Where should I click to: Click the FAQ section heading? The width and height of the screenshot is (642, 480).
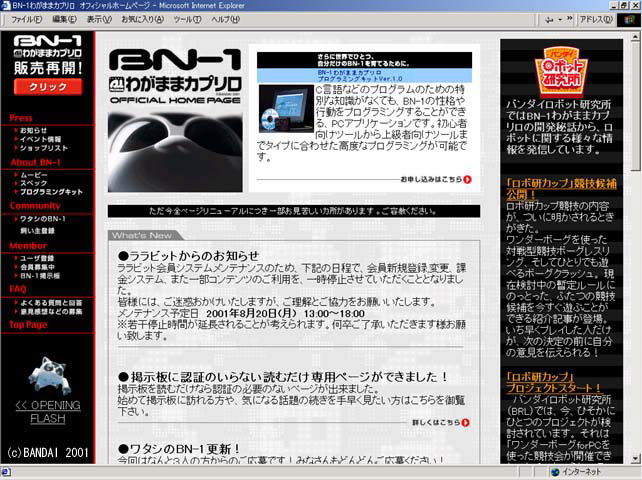pyautogui.click(x=18, y=289)
